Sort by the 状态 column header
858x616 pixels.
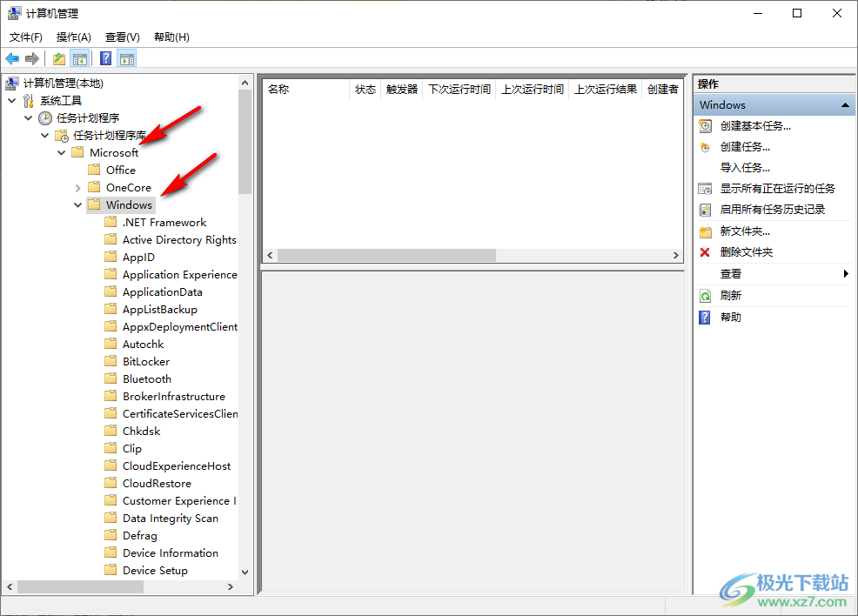[365, 89]
